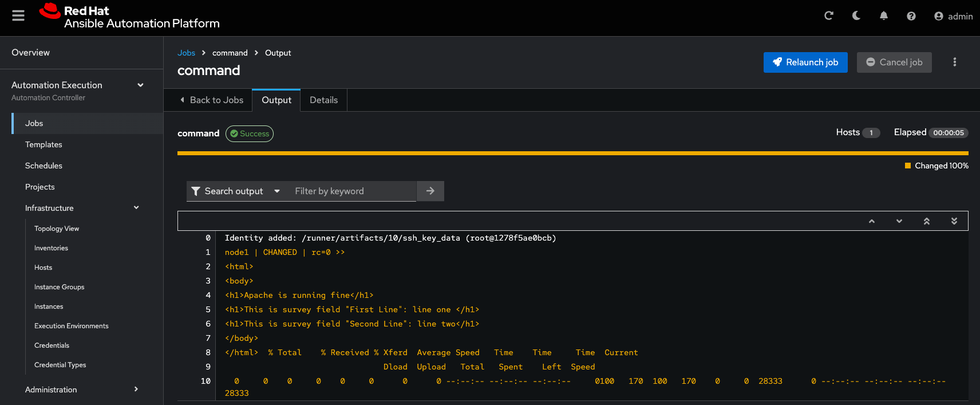The width and height of the screenshot is (980, 405).
Task: Click the Relaunch job button
Action: (805, 62)
